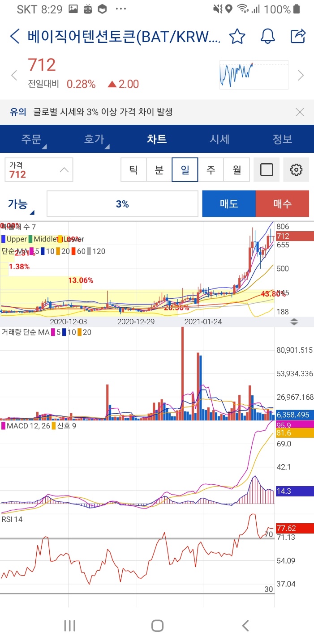
Task: Tap the RSI 14 legend label
Action: (x=12, y=519)
